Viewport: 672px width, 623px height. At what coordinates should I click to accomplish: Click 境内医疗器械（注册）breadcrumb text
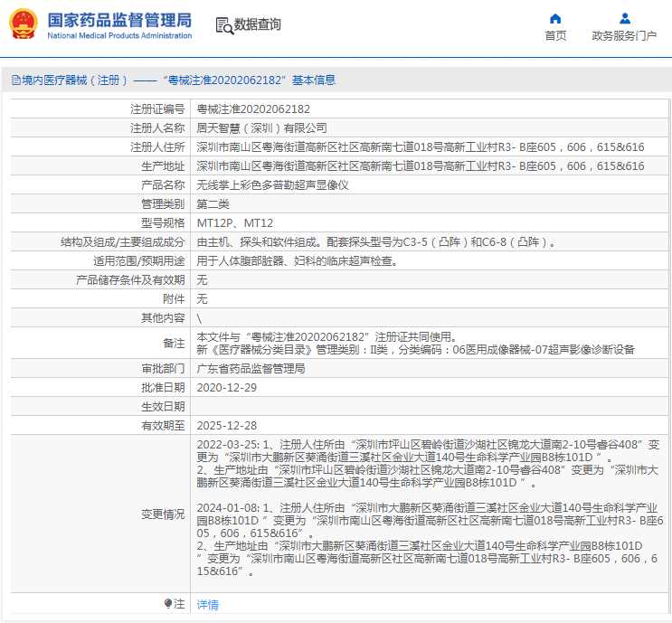tap(76, 80)
